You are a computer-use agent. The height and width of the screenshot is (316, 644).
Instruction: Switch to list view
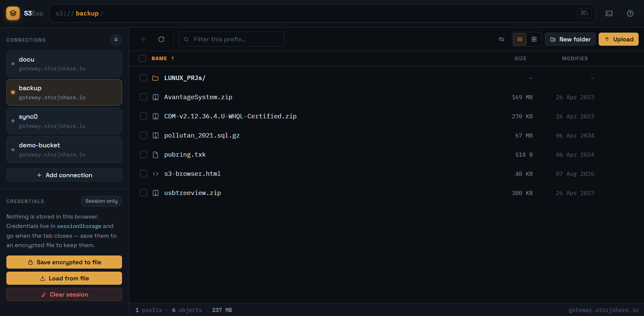click(x=520, y=39)
